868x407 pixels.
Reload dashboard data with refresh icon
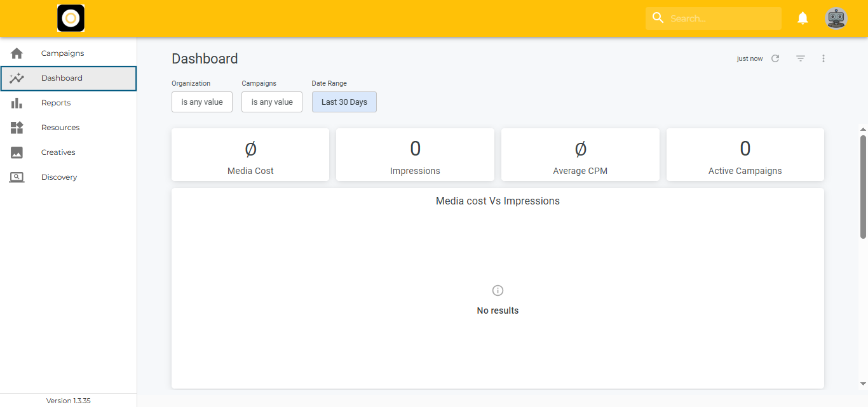coord(775,58)
